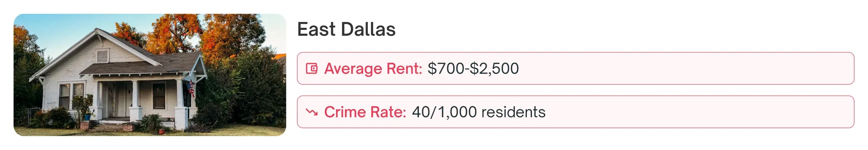Select the Crime Rate label text
Screen dimensions: 868x150
(x=365, y=112)
